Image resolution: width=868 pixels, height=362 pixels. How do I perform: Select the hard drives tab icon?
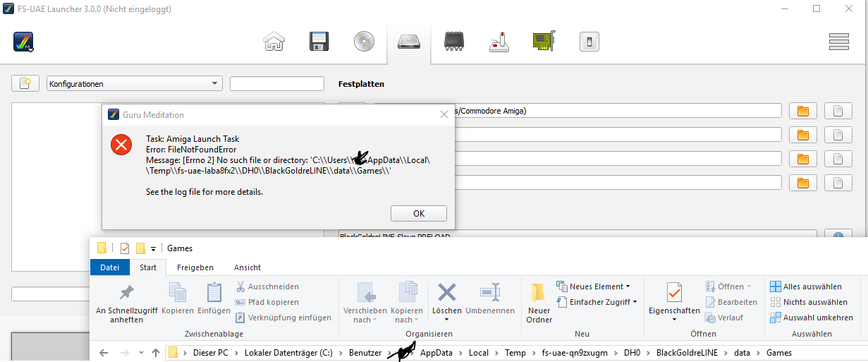[409, 42]
